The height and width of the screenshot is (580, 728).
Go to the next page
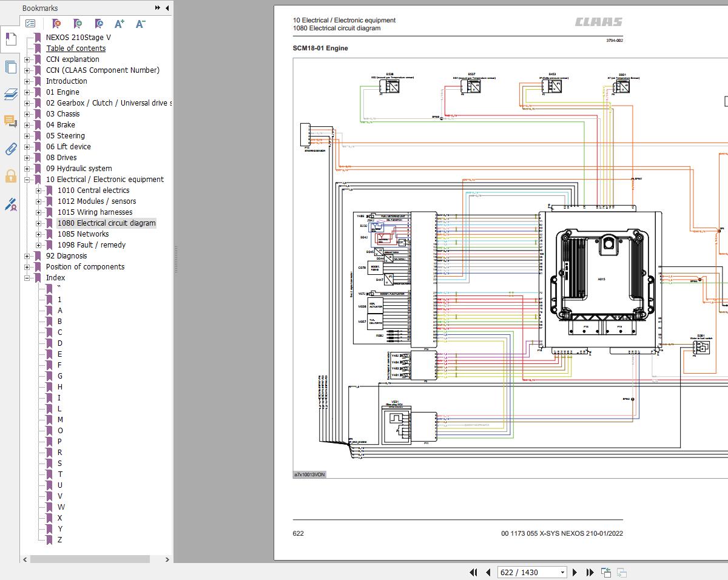coord(575,572)
